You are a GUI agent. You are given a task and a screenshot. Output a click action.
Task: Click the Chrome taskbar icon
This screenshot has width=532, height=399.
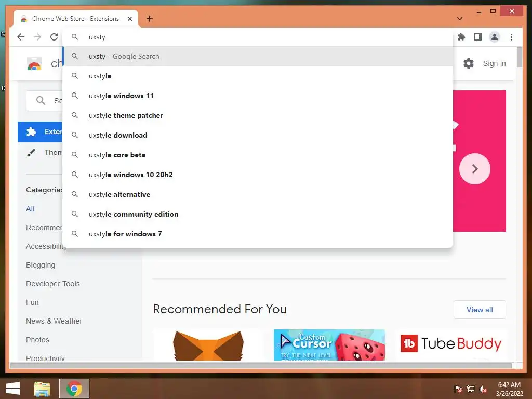tap(74, 389)
